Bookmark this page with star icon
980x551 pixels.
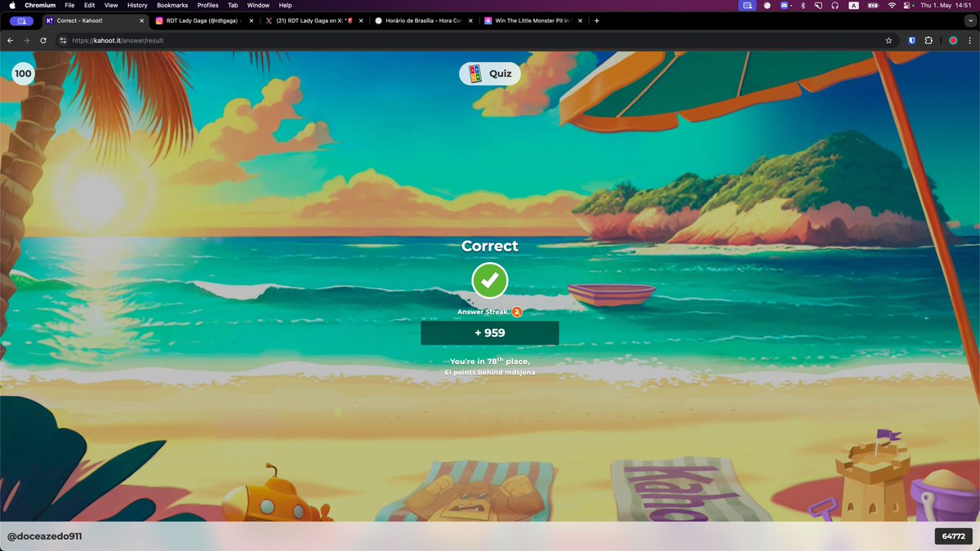pos(889,40)
